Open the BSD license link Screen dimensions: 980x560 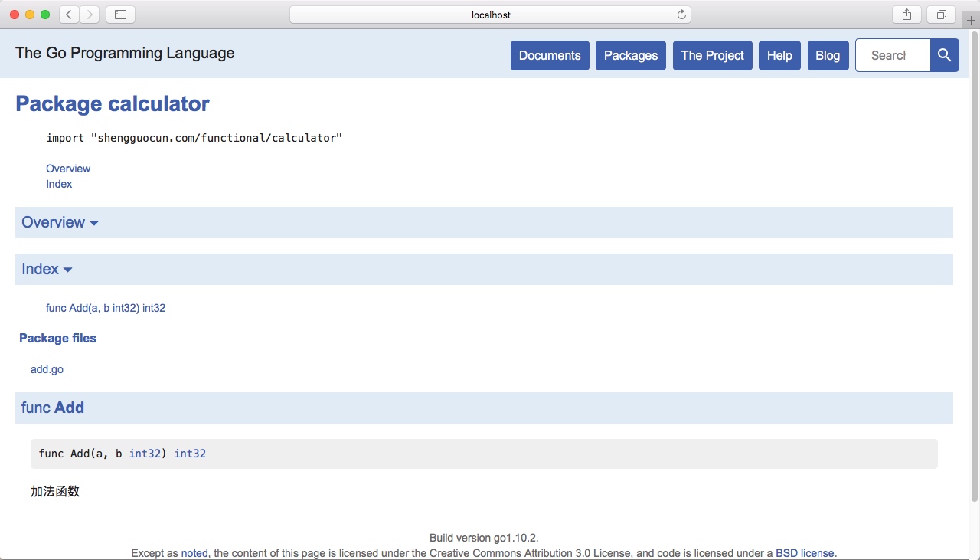click(805, 553)
